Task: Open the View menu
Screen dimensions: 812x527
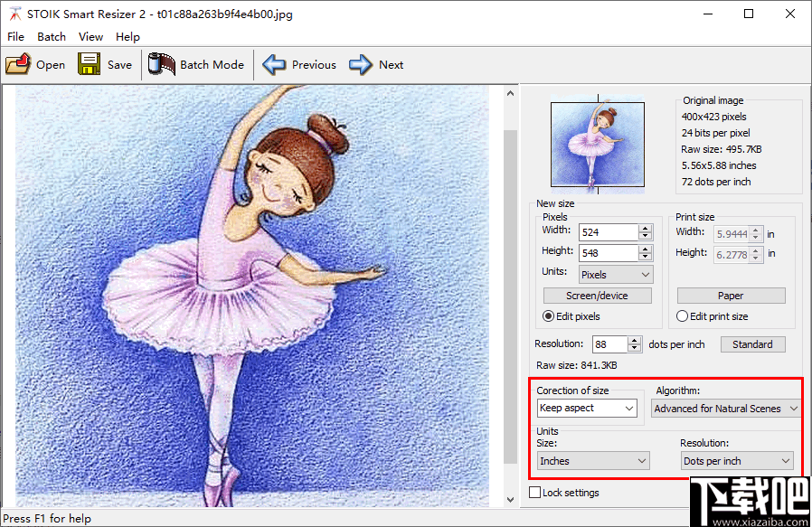Action: [x=90, y=36]
